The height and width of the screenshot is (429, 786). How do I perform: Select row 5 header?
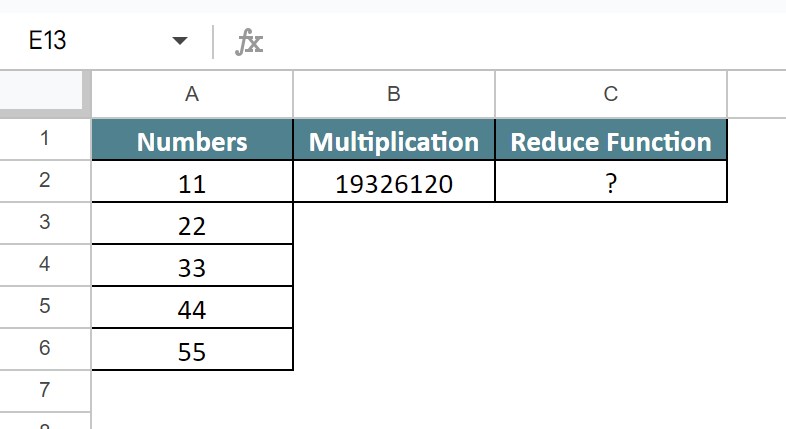pyautogui.click(x=45, y=307)
